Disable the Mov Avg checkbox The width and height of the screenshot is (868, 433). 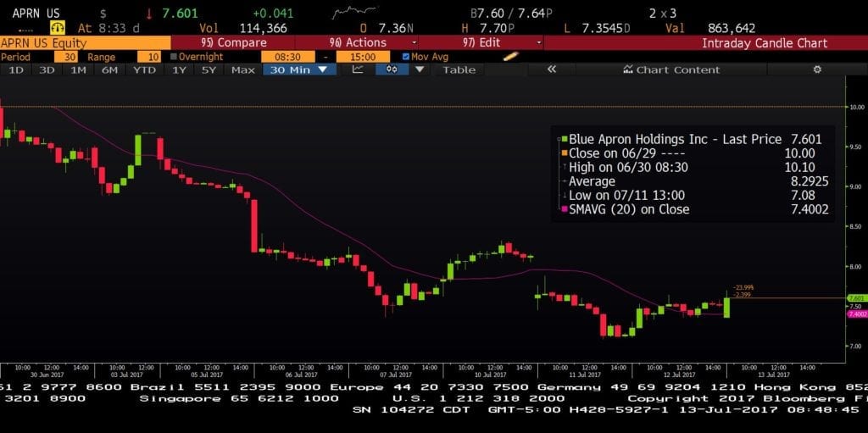pyautogui.click(x=406, y=57)
